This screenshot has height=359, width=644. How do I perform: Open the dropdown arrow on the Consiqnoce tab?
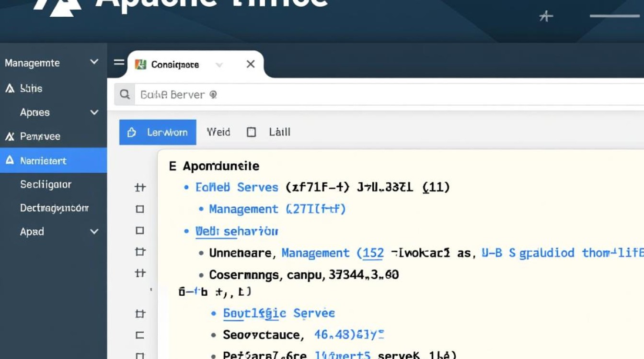click(x=219, y=65)
